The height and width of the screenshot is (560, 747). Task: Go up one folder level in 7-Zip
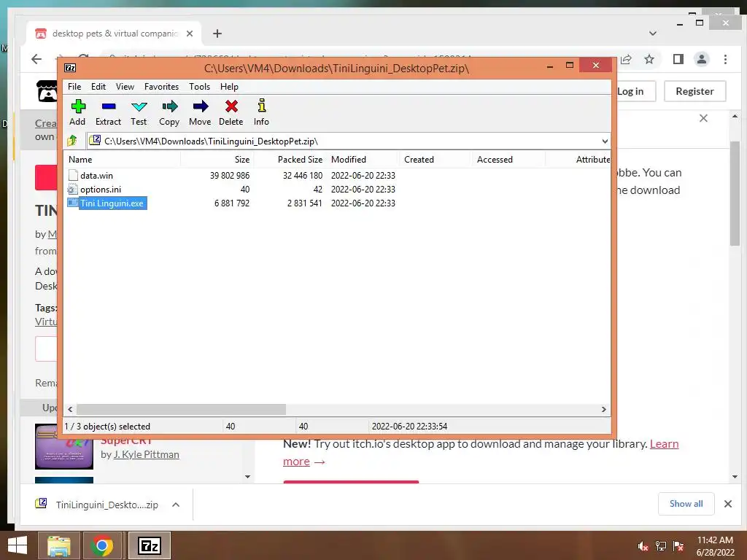point(72,141)
